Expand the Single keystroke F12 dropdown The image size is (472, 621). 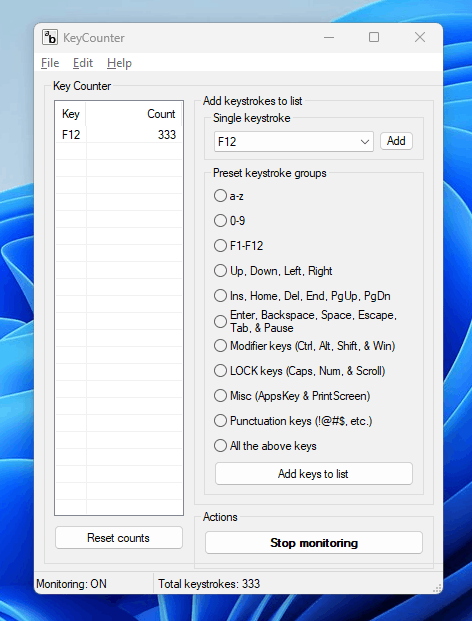(x=365, y=142)
